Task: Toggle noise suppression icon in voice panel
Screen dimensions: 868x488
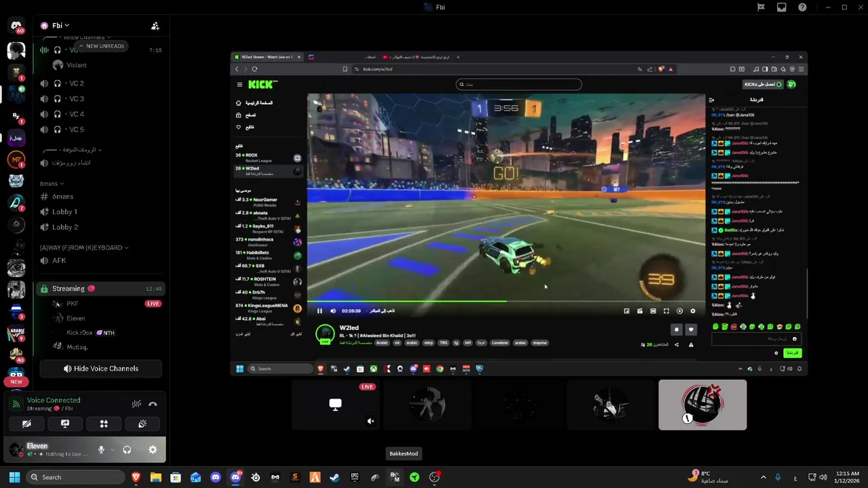Action: coord(136,404)
